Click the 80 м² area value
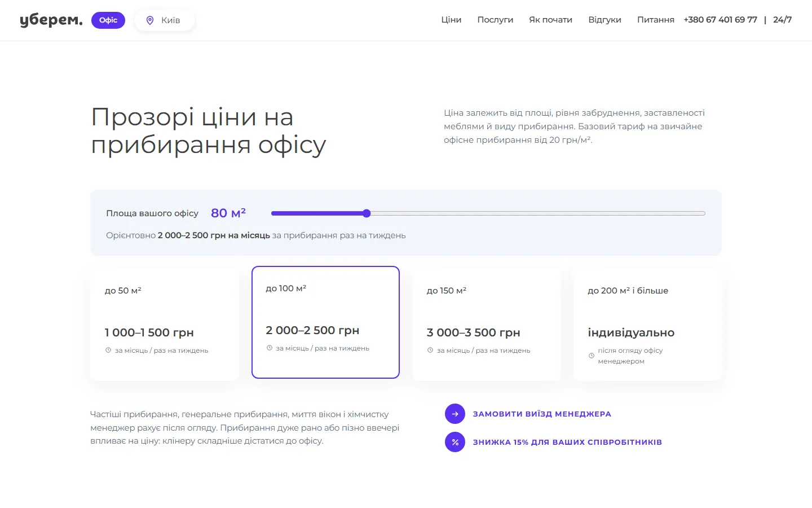Image resolution: width=812 pixels, height=508 pixels. click(228, 213)
